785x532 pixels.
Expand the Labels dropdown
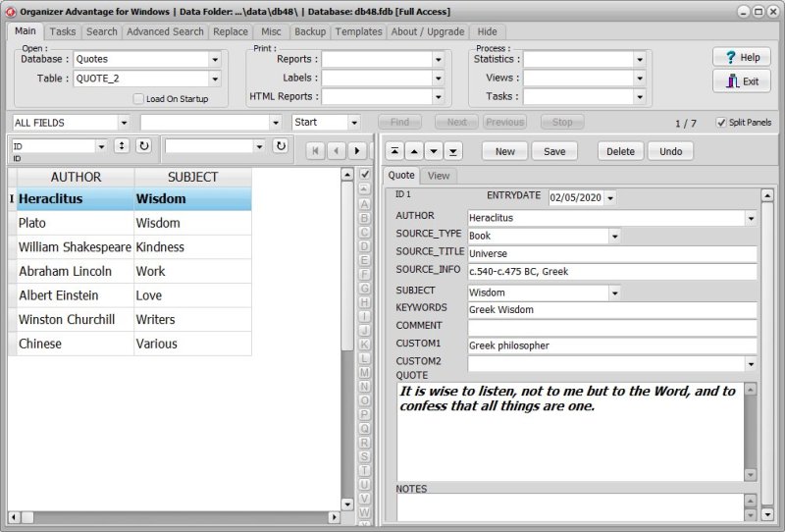[x=438, y=79]
